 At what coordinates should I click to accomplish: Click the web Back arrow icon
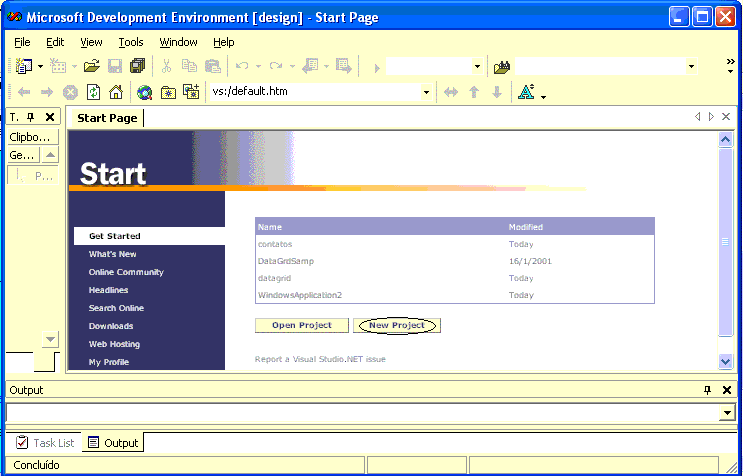click(x=24, y=92)
